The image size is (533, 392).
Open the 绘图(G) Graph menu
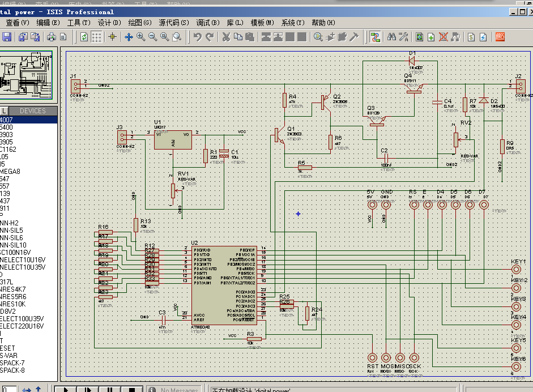[x=140, y=23]
